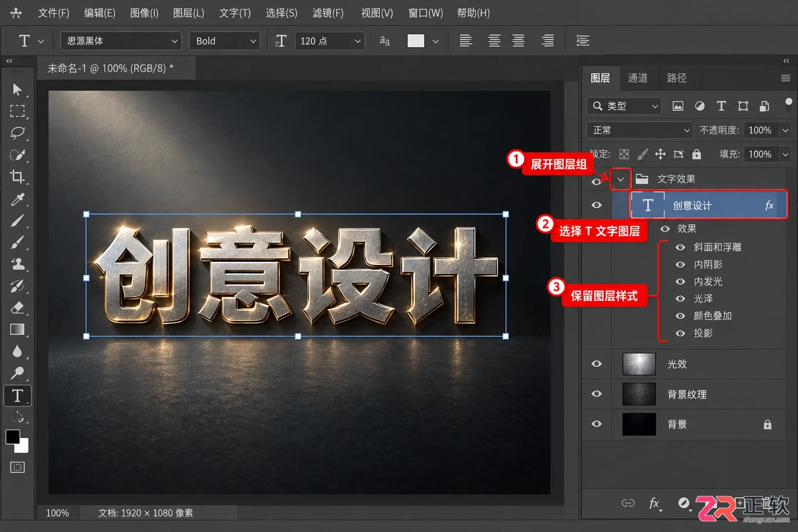Open the character and paragraph panels
The image size is (798, 532).
coord(582,40)
